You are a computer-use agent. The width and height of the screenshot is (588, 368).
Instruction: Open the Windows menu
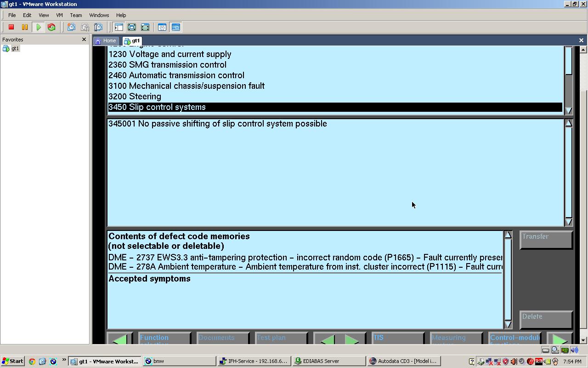[99, 15]
